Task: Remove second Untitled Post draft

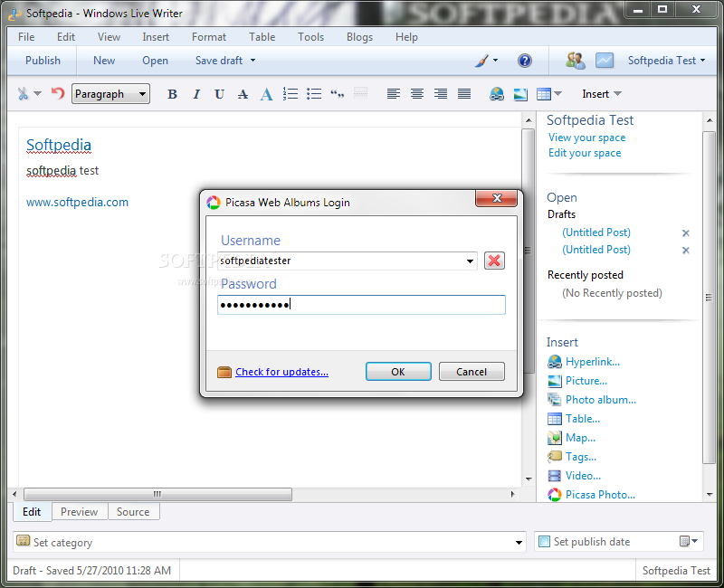Action: 686,251
